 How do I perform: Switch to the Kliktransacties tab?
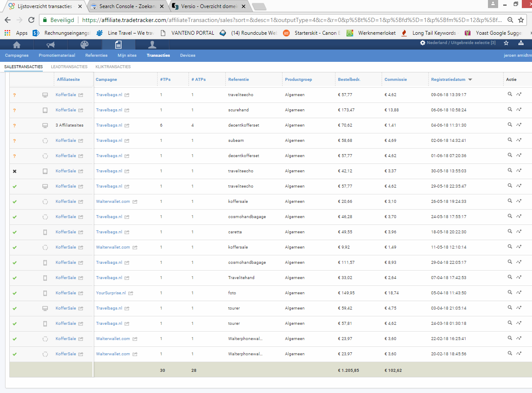[x=113, y=67]
